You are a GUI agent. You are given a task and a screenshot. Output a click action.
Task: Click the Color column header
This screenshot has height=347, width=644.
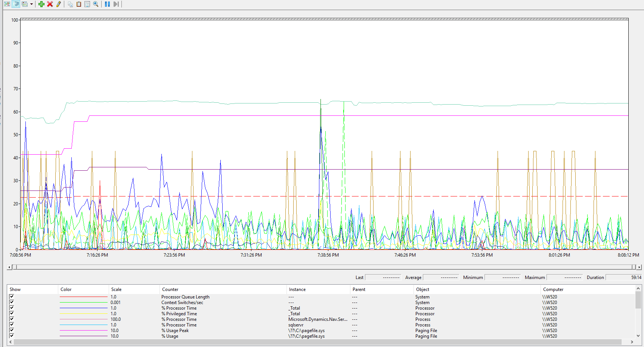[x=83, y=289]
